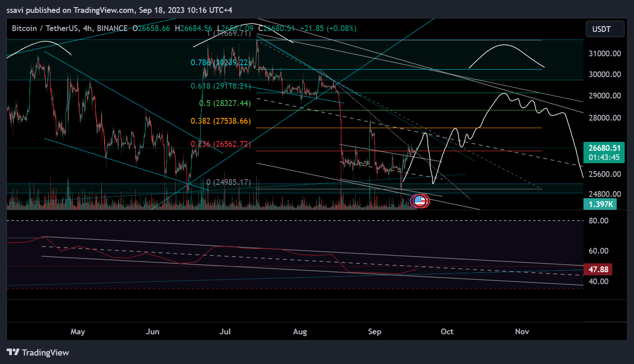Click the Oct label on time axis
The image size is (634, 364).
[447, 331]
